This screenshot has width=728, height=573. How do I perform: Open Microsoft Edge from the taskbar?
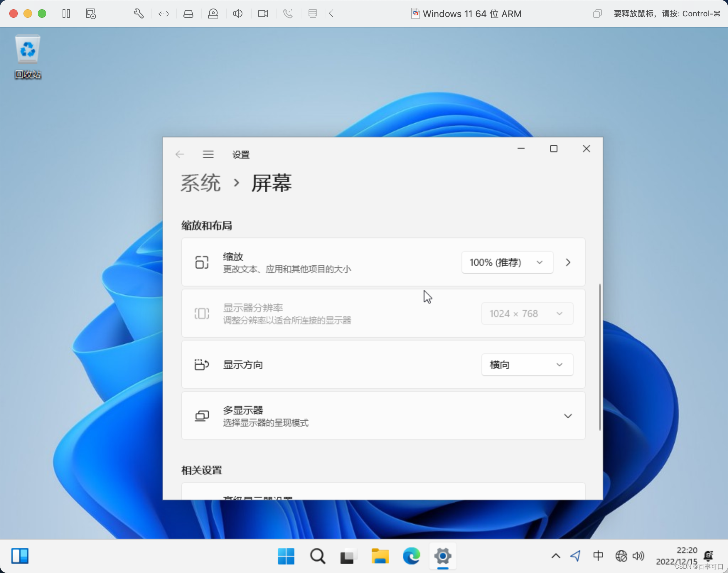tap(411, 556)
